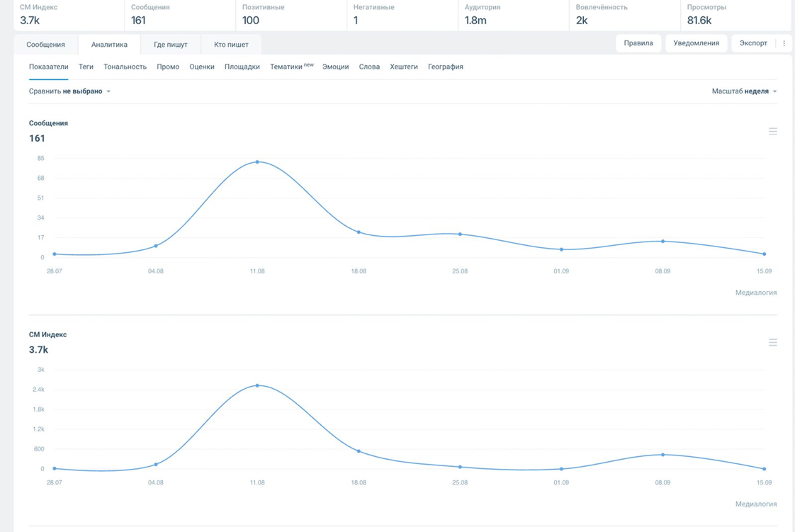Click the Правила button
Screen dimensions: 795x532
click(x=638, y=43)
